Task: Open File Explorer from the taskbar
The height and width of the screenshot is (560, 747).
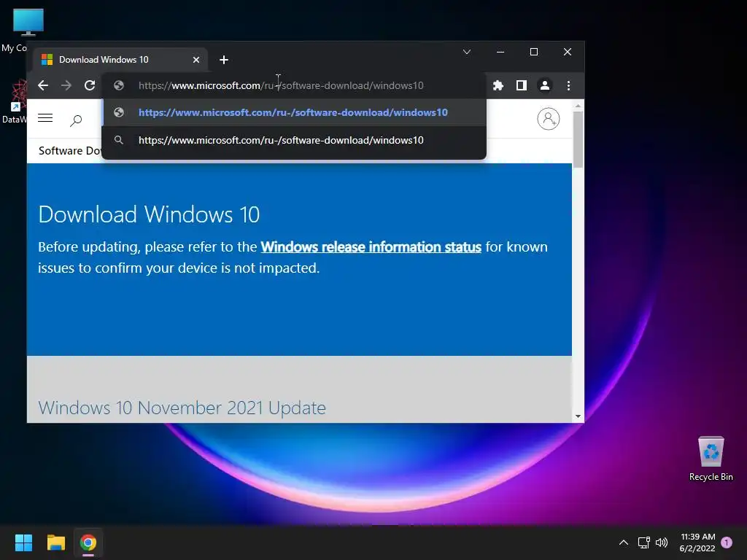Action: (x=55, y=542)
